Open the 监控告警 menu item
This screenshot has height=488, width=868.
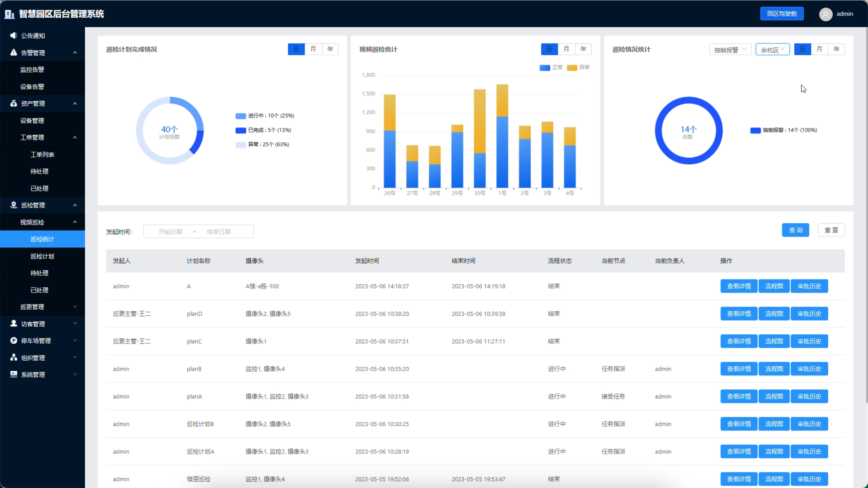click(x=32, y=69)
